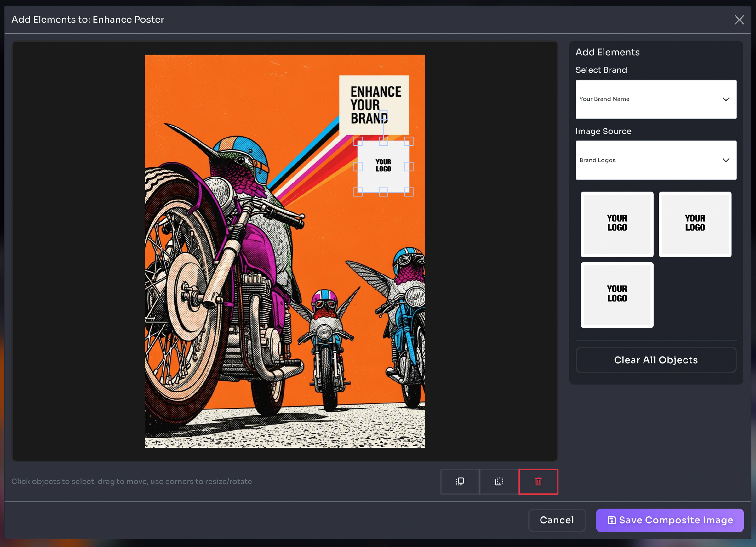Delete selected object with red trash icon
The image size is (756, 547).
(x=538, y=481)
